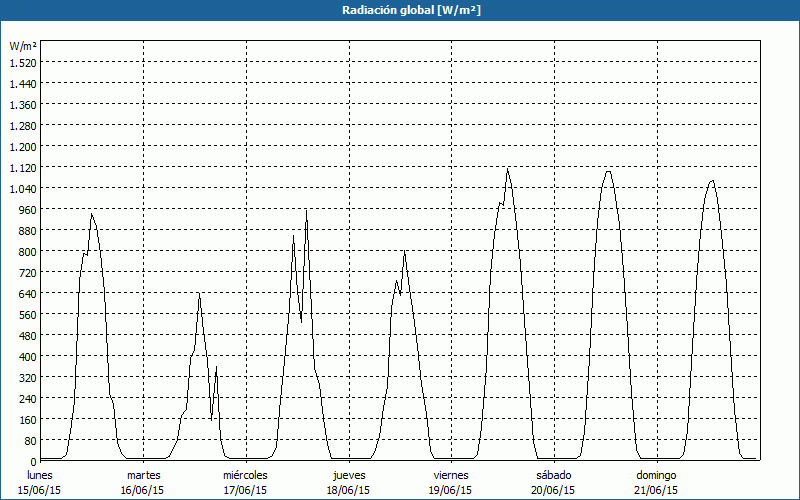Click the 800 y-axis label

point(28,252)
